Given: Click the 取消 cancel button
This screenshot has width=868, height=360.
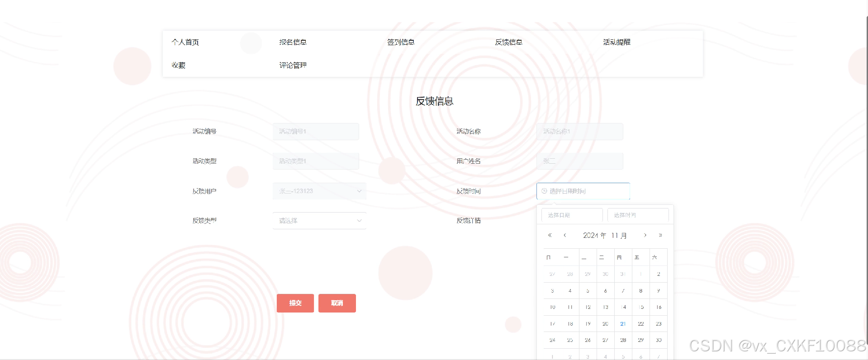Looking at the screenshot, I should pyautogui.click(x=337, y=303).
